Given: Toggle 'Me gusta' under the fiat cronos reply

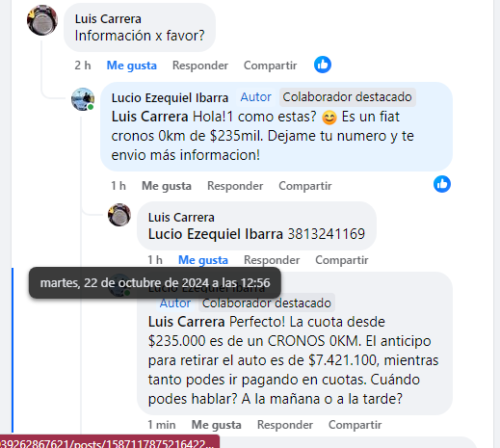Looking at the screenshot, I should coord(167,186).
